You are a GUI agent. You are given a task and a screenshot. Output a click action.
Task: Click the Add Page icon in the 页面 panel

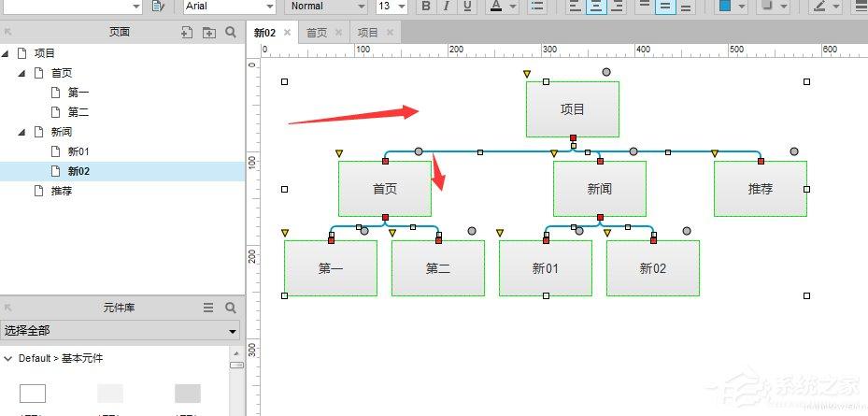[x=187, y=32]
